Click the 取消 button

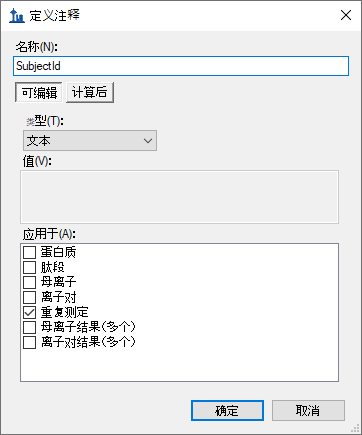click(308, 411)
